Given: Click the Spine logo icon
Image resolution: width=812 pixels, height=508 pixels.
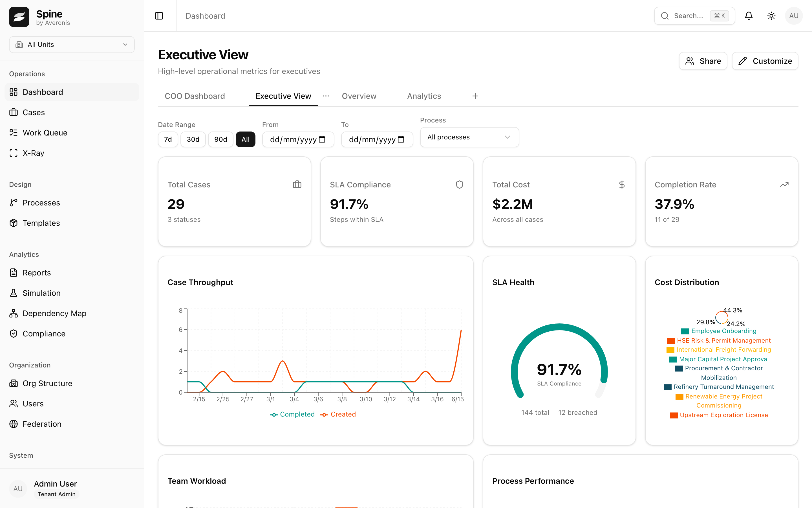Looking at the screenshot, I should click(19, 17).
